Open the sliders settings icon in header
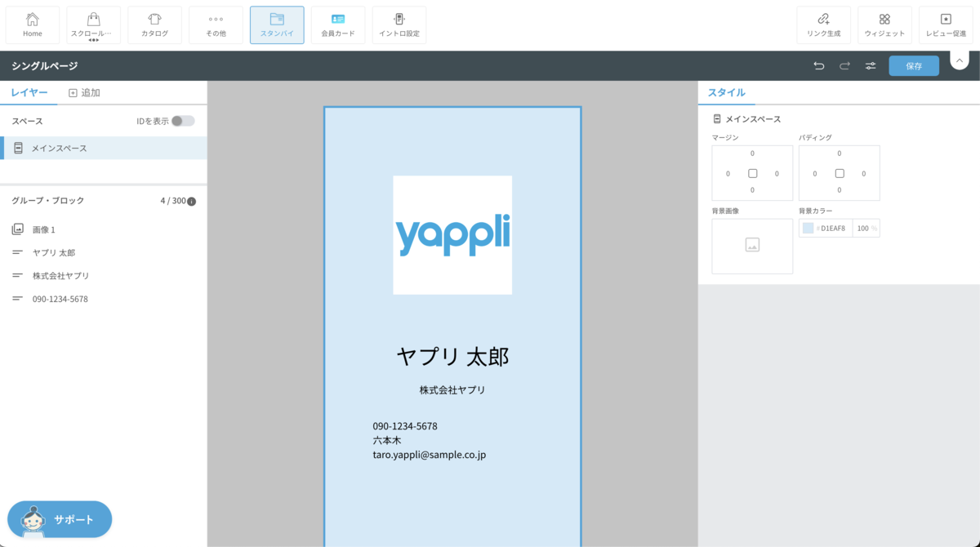Screen dimensions: 980x547 pos(871,66)
